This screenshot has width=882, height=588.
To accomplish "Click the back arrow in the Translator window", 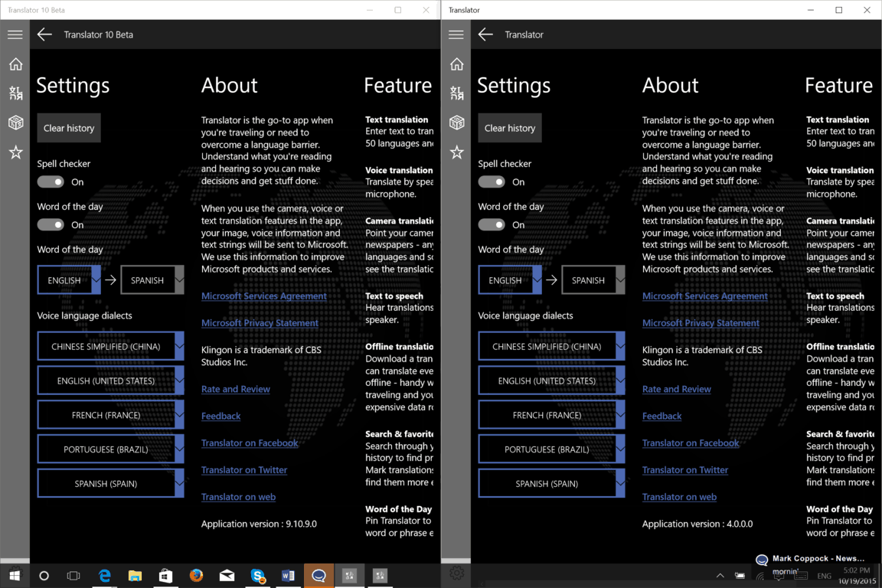I will [x=485, y=34].
